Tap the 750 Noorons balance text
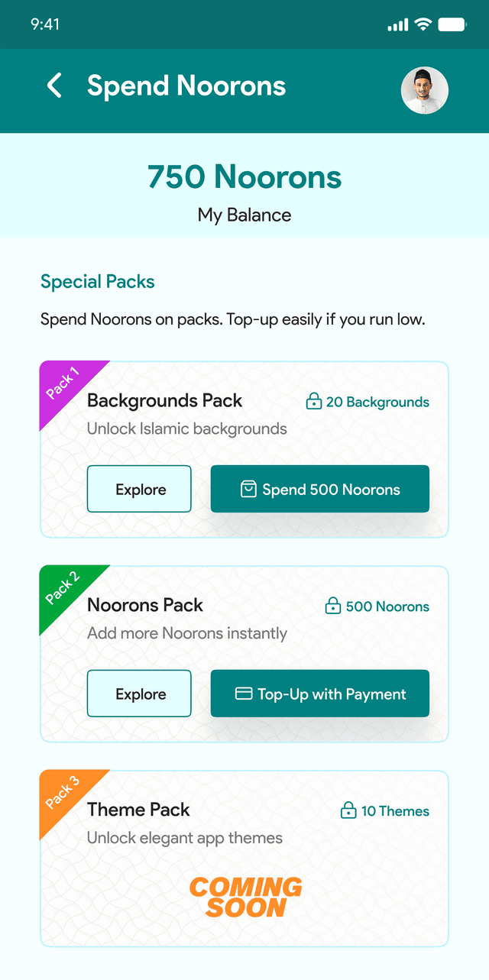The image size is (489, 980). (244, 177)
